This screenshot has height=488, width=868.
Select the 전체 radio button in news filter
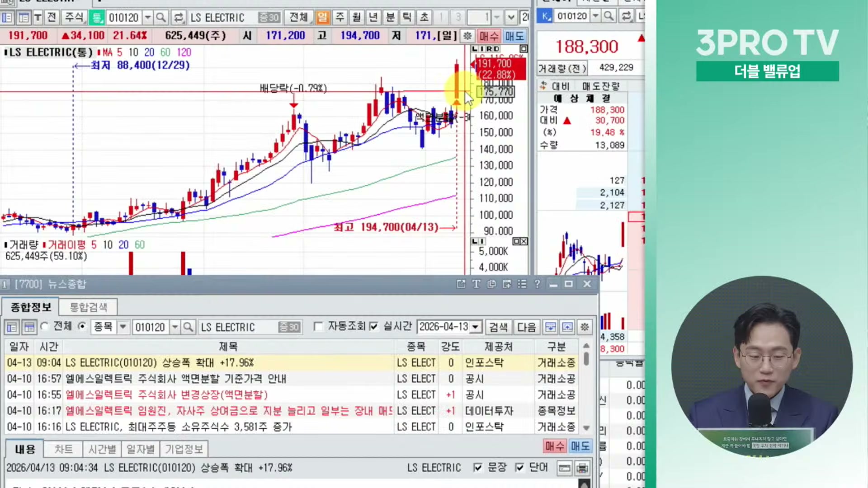click(x=45, y=326)
